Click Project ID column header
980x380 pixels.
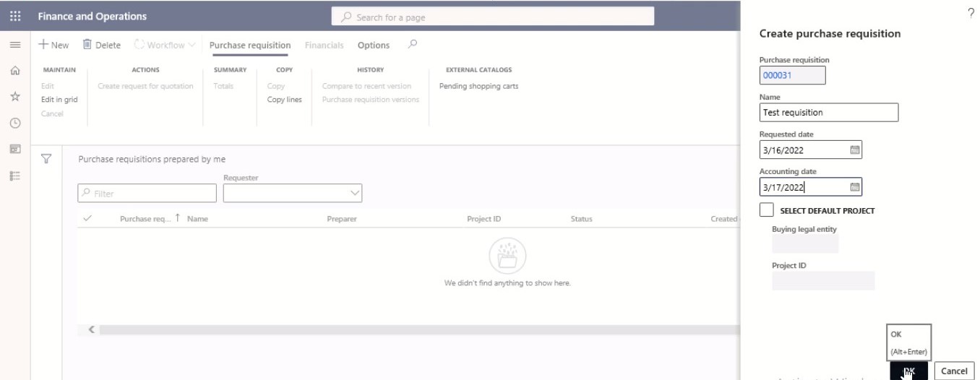pyautogui.click(x=483, y=219)
